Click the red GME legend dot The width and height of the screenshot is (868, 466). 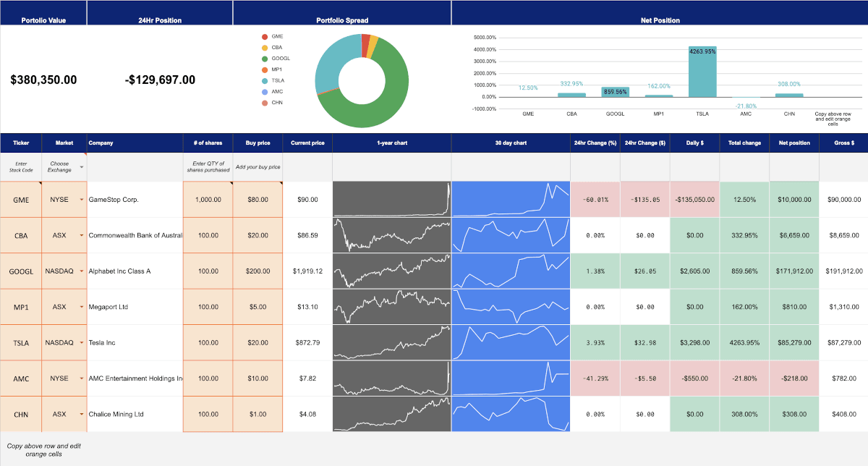265,36
